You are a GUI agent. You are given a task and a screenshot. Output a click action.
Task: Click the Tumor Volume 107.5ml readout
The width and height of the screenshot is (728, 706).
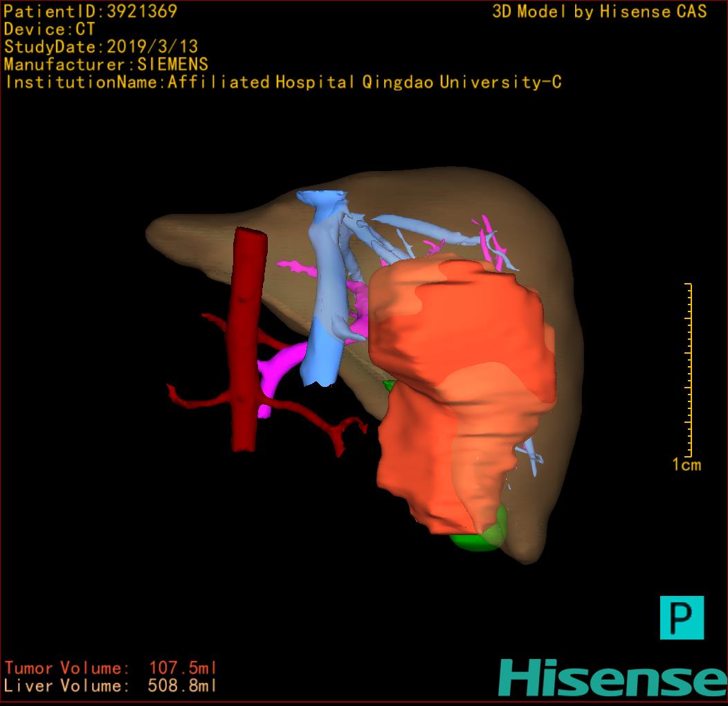coord(111,668)
